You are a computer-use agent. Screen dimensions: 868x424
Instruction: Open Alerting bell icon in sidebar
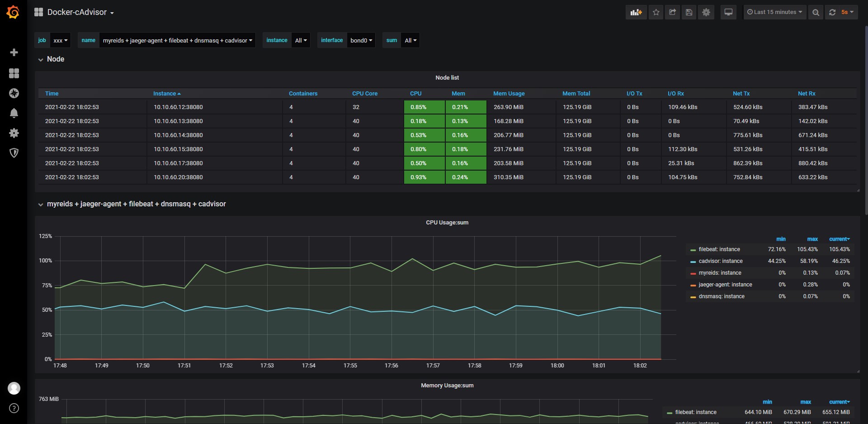click(x=14, y=113)
